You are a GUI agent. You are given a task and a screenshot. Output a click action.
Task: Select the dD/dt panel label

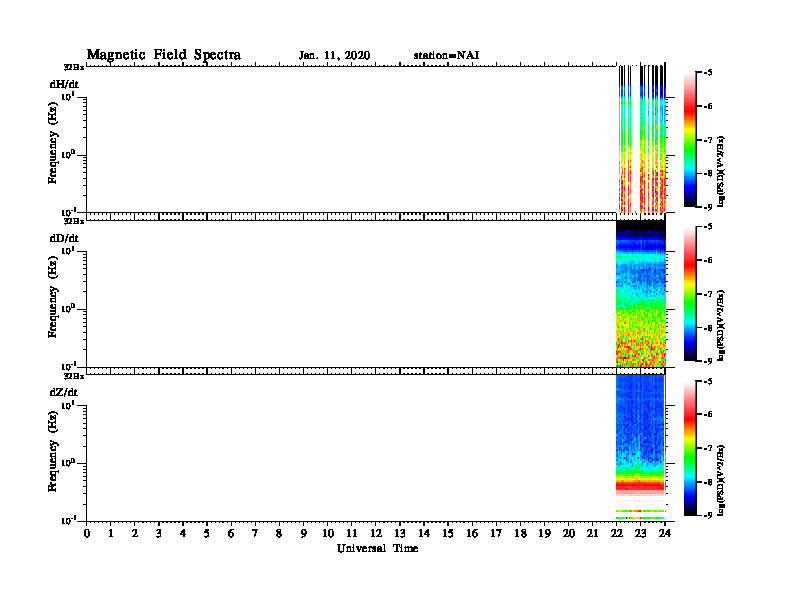click(64, 238)
